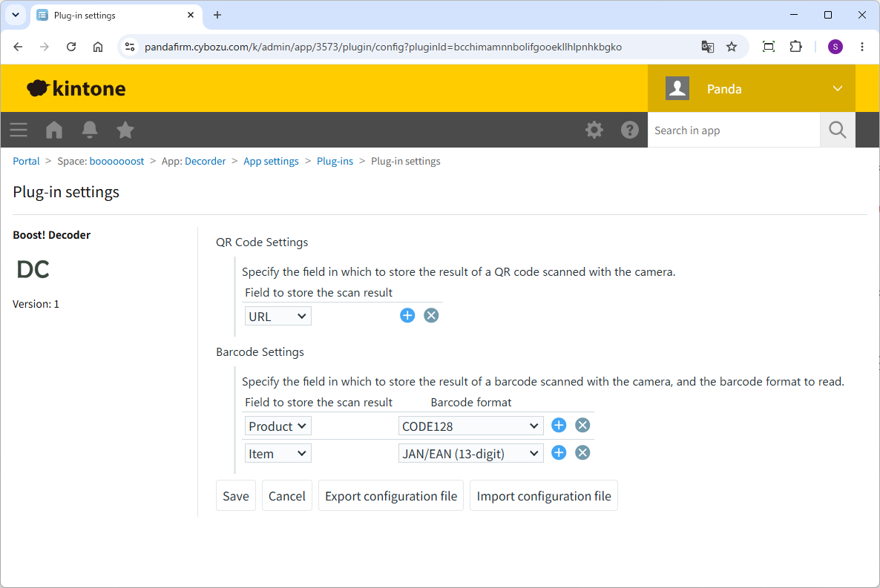Click Export configuration file
880x588 pixels.
(391, 495)
